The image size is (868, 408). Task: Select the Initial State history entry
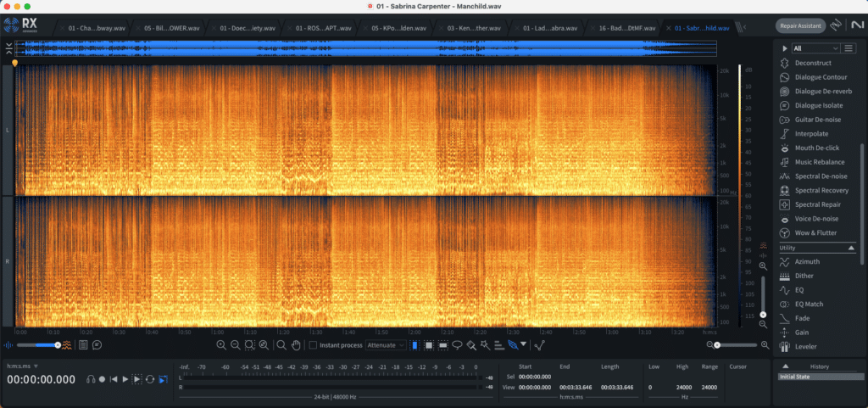click(819, 377)
